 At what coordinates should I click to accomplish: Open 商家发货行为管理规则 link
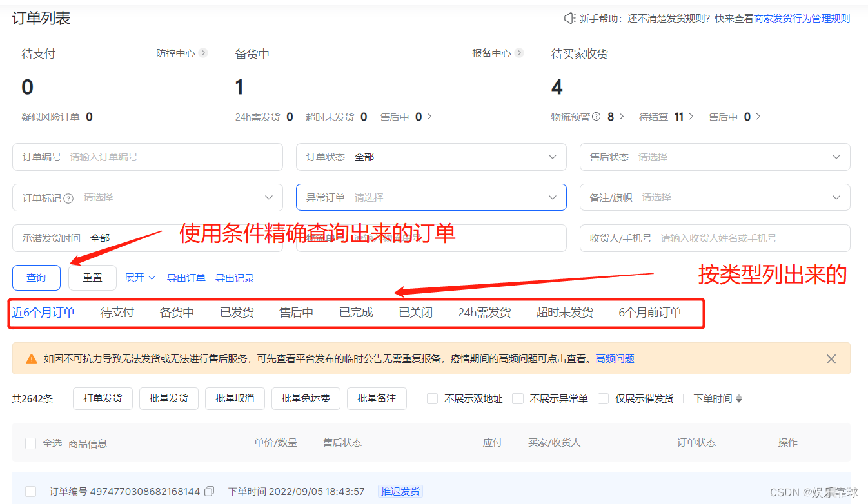point(802,19)
